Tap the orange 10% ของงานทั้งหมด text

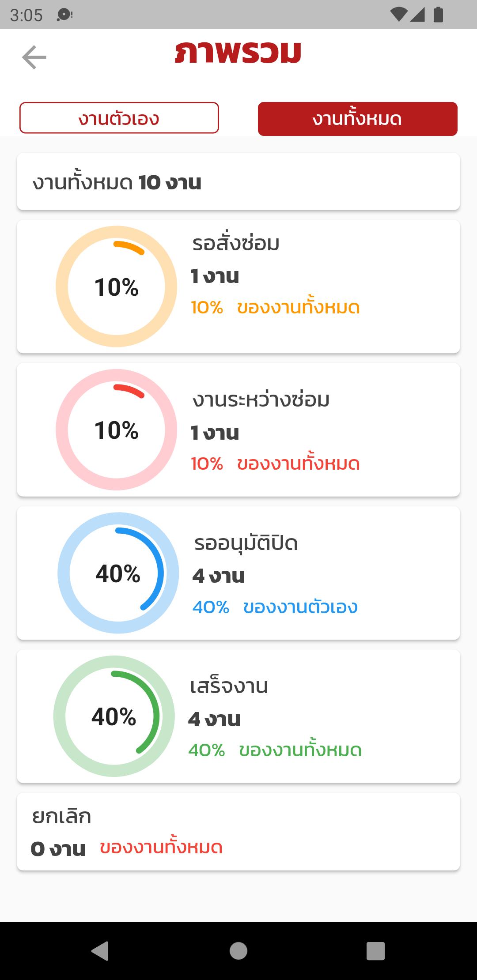tap(275, 307)
